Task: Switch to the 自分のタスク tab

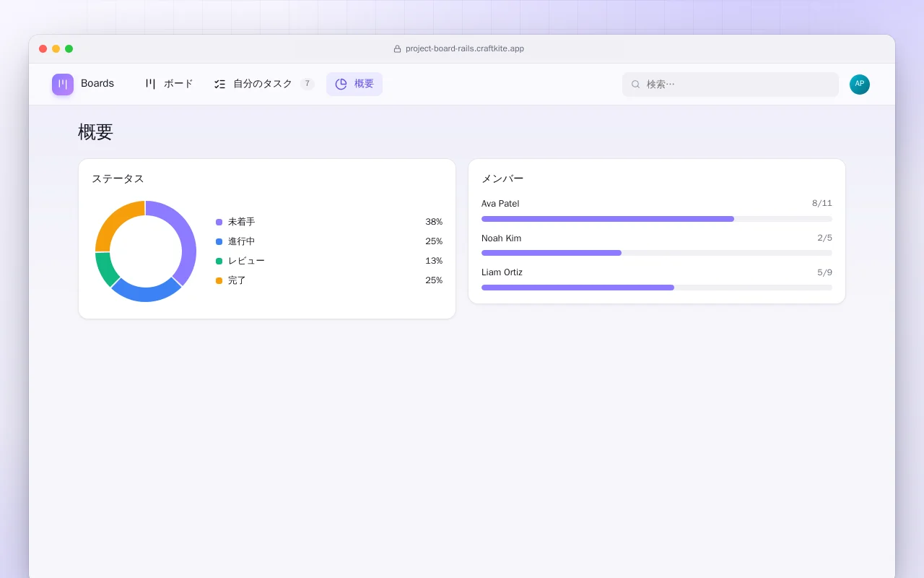Action: (264, 84)
